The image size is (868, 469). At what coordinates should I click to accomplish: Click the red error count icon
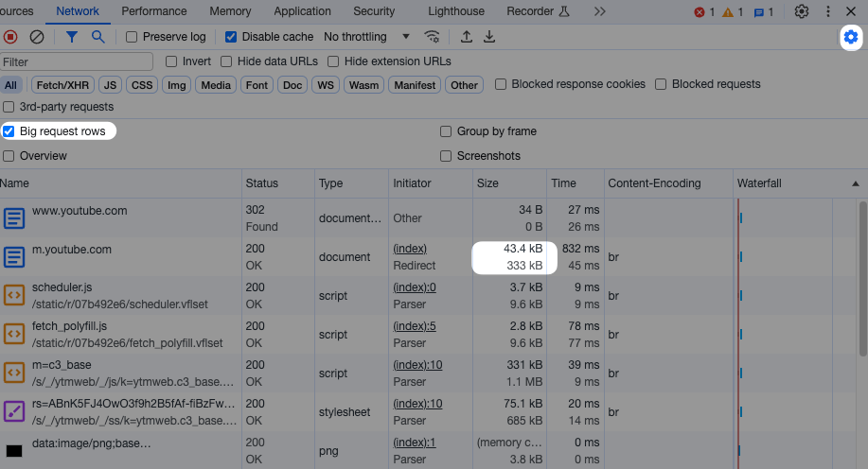(x=700, y=12)
